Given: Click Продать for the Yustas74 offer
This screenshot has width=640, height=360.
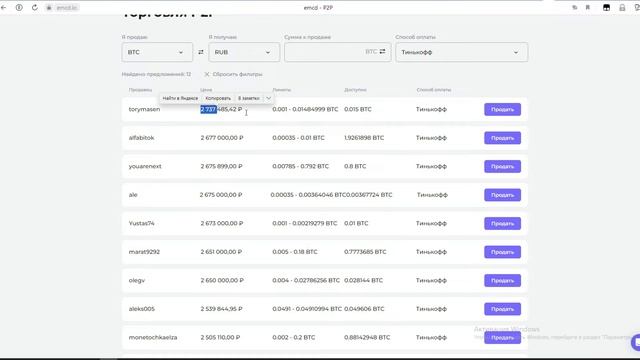Looking at the screenshot, I should [502, 224].
